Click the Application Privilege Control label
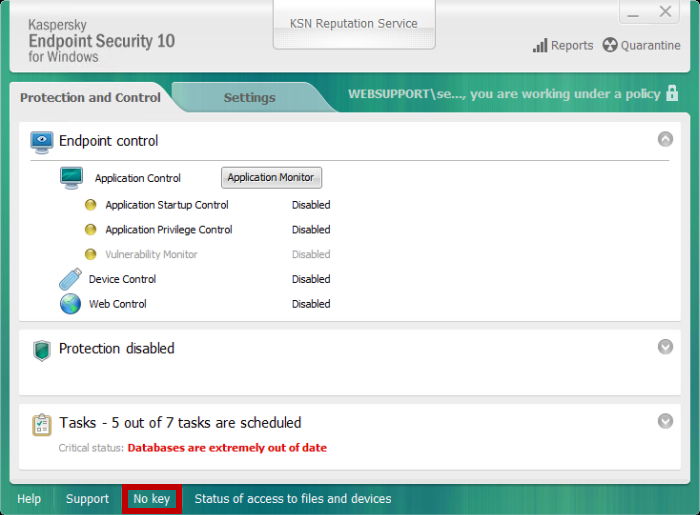Viewport: 700px width, 515px height. pos(169,229)
